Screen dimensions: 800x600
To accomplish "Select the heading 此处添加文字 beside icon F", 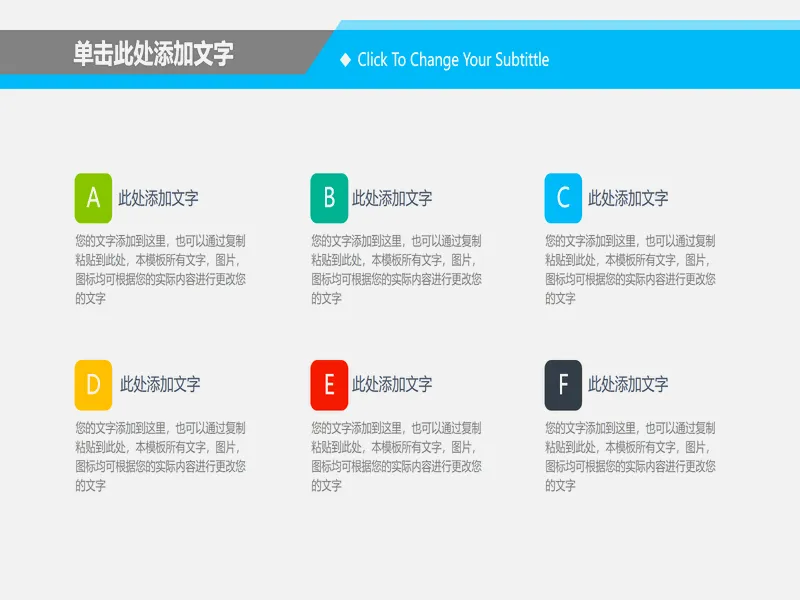I will [x=628, y=384].
